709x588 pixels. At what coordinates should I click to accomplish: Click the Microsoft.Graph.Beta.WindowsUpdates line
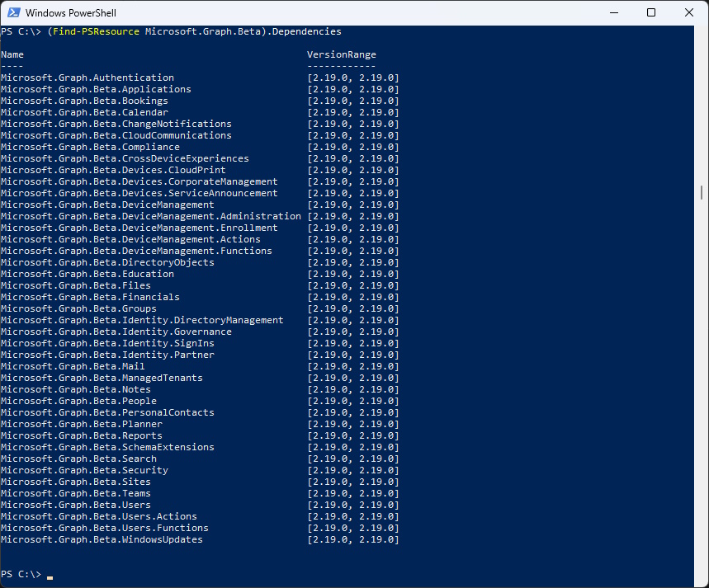[x=102, y=539]
